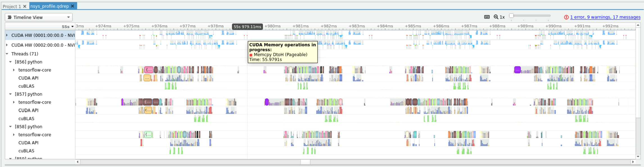Collapse the Threads (71) group

[x=7, y=54]
